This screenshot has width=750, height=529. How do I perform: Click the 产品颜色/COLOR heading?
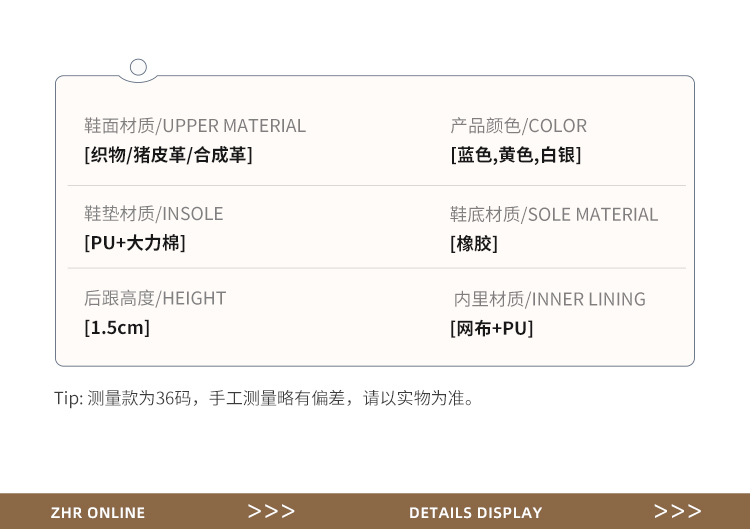coord(518,126)
